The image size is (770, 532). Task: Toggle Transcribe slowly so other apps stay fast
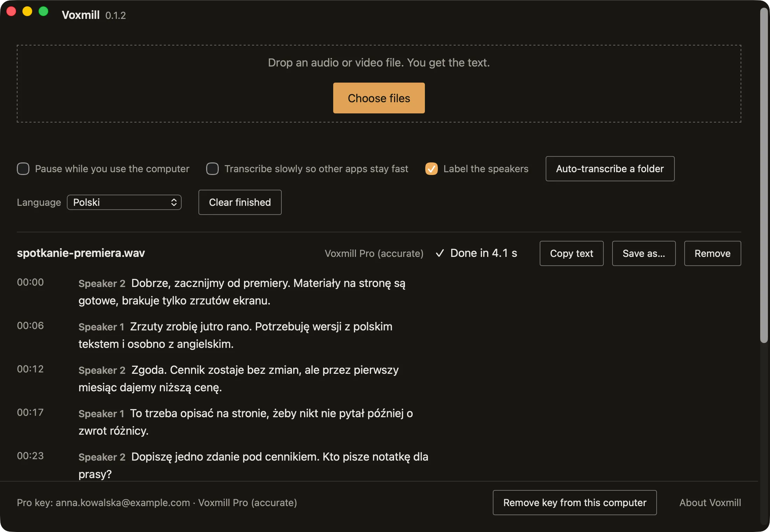(x=212, y=169)
